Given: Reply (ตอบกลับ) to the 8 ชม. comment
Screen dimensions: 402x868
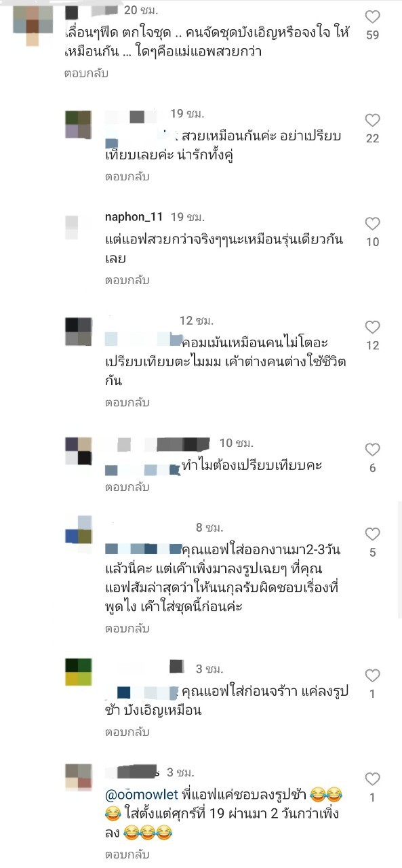Looking at the screenshot, I should pyautogui.click(x=127, y=628).
